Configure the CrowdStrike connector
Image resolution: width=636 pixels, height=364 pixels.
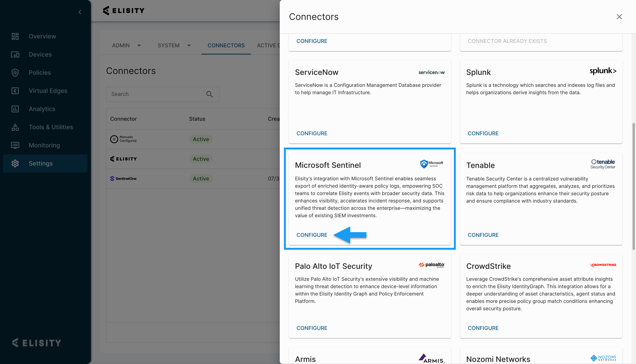coord(483,328)
